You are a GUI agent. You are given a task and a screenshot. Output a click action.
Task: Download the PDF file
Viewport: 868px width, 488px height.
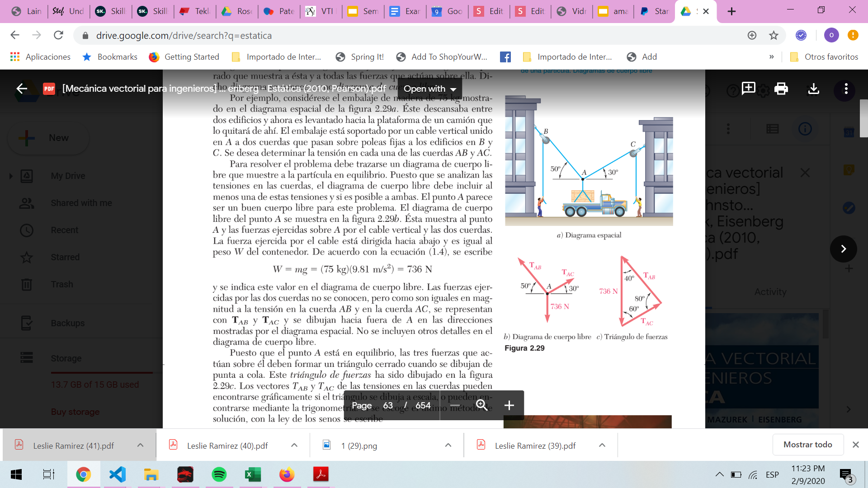[813, 89]
